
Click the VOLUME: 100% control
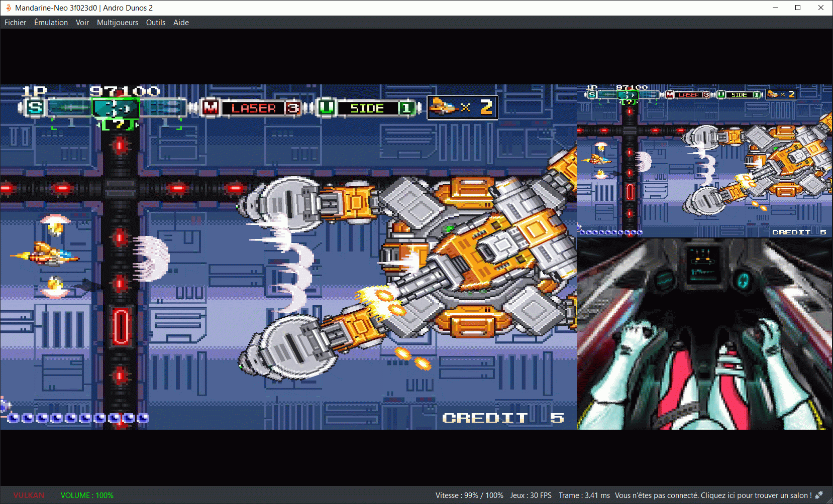[87, 495]
